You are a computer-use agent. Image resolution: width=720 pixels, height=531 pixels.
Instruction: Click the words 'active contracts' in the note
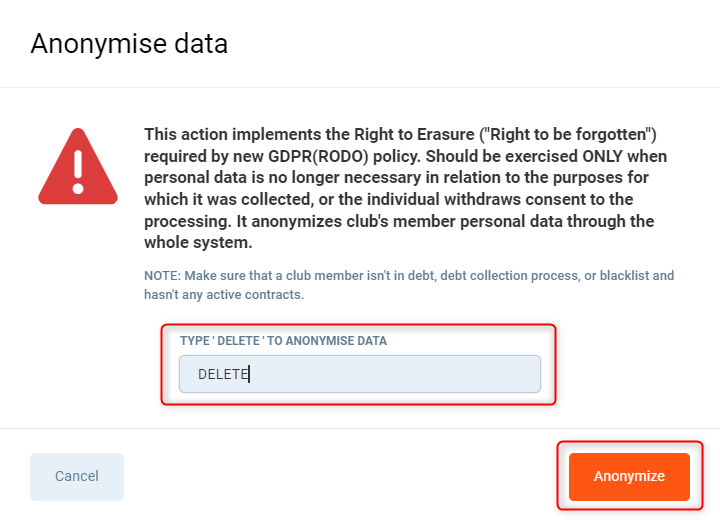click(260, 294)
